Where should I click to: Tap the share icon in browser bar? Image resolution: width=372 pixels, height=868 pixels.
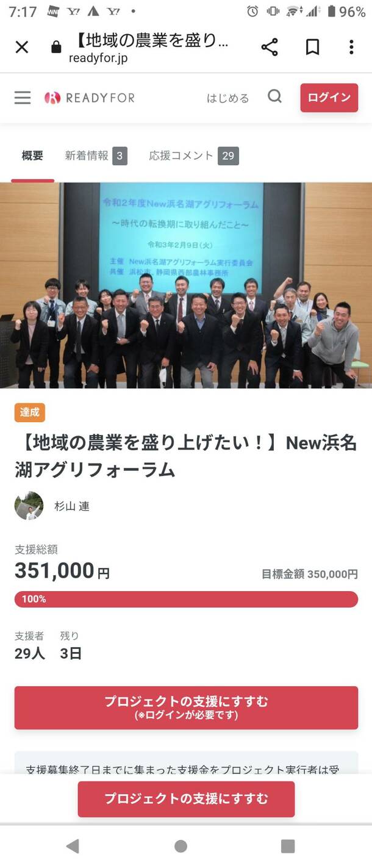[270, 47]
